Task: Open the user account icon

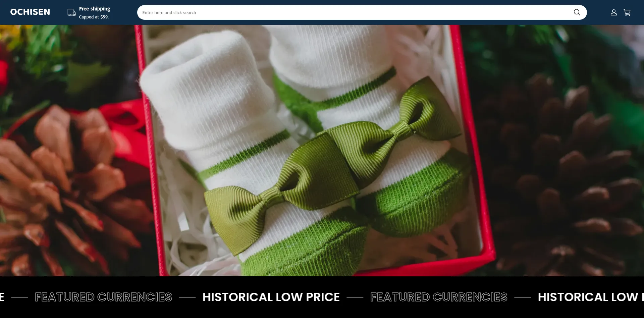Action: [613, 12]
